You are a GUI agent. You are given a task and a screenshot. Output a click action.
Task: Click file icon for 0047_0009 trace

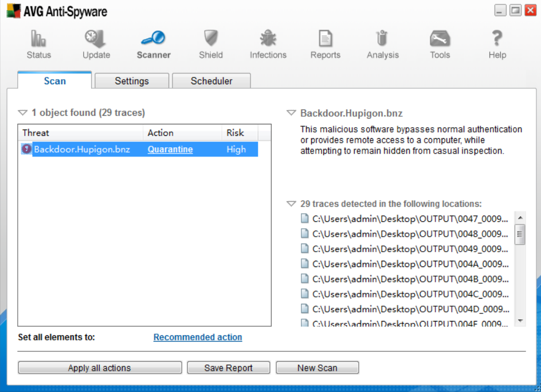(305, 218)
